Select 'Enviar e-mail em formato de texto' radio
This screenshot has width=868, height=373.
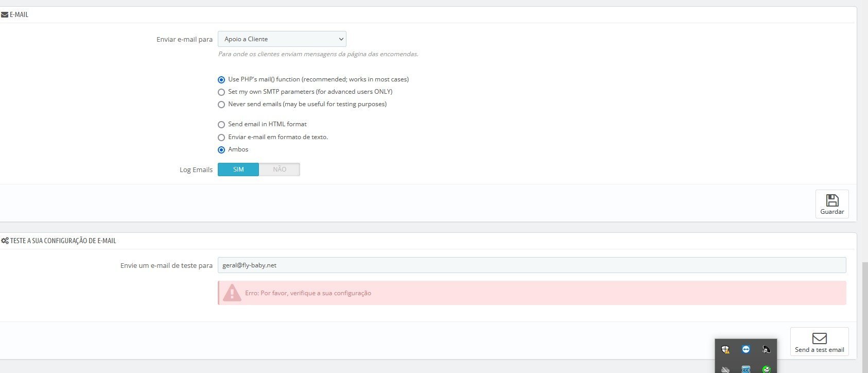pyautogui.click(x=221, y=138)
